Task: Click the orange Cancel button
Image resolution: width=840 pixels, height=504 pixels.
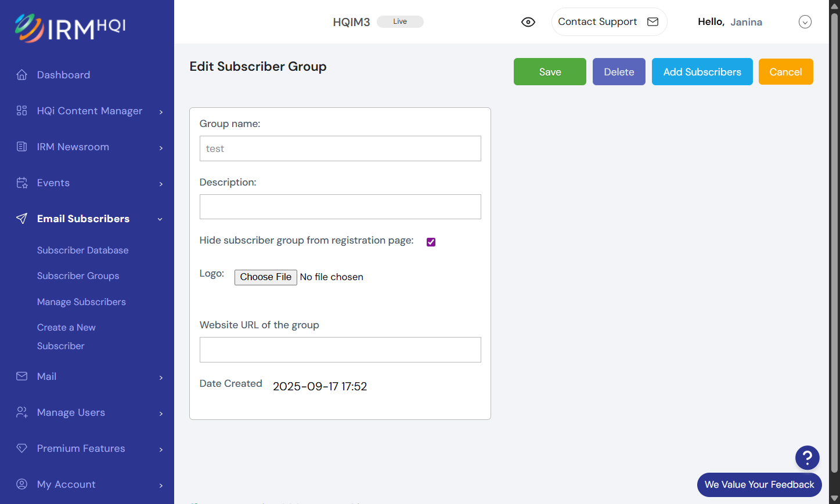Action: tap(786, 72)
